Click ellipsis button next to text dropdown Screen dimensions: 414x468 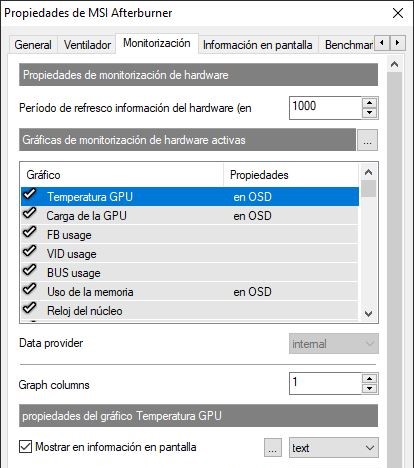(x=273, y=448)
